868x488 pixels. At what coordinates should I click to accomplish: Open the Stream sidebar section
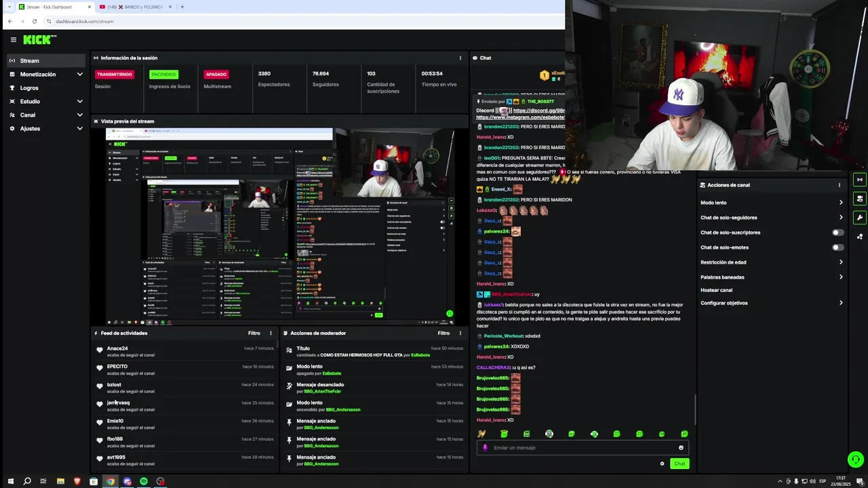[45, 60]
